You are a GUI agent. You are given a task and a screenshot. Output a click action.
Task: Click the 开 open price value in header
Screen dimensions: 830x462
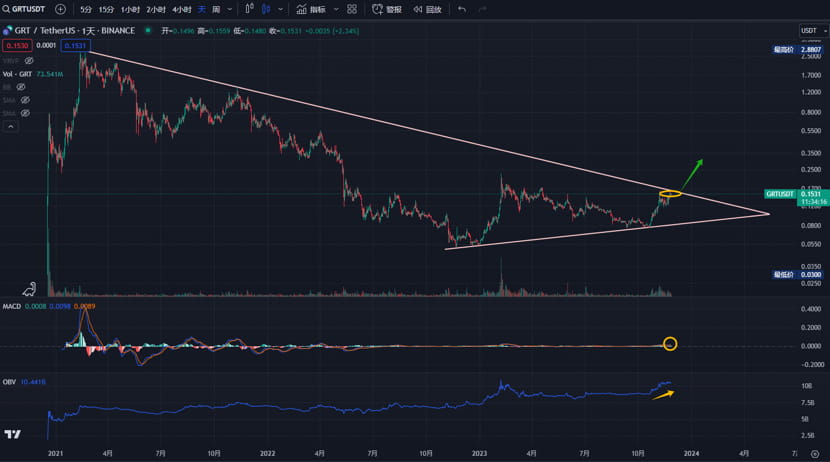point(184,31)
